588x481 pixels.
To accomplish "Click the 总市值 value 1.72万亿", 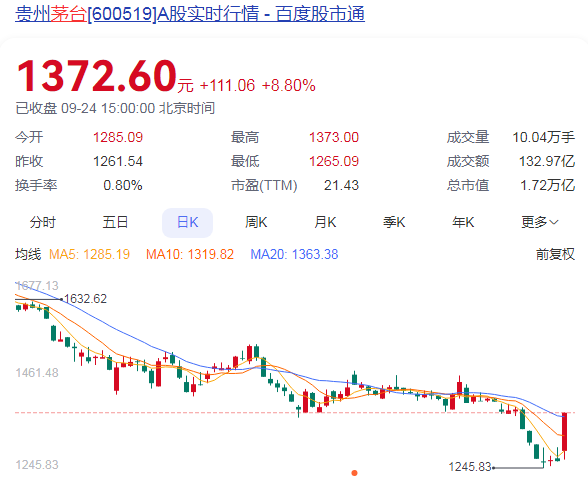I will (548, 185).
